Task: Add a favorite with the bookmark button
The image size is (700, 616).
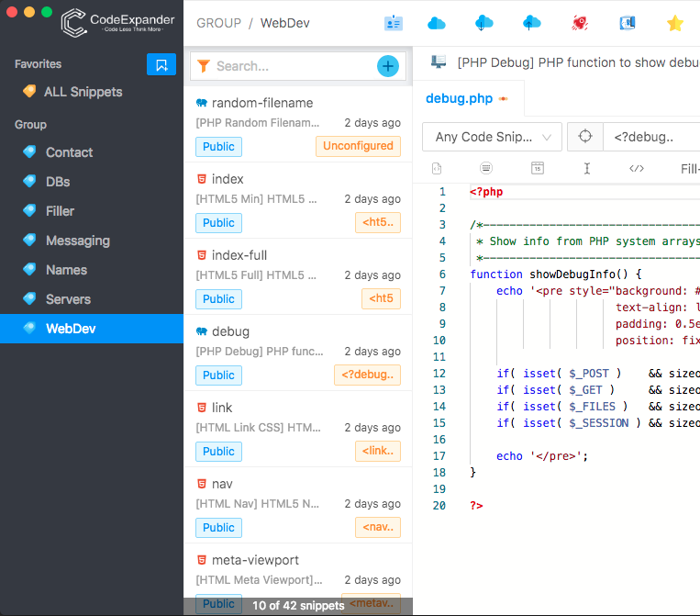Action: pos(161,64)
